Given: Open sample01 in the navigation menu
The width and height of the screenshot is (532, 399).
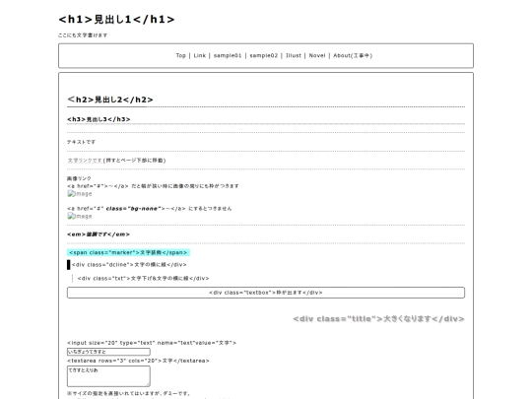Looking at the screenshot, I should point(228,55).
